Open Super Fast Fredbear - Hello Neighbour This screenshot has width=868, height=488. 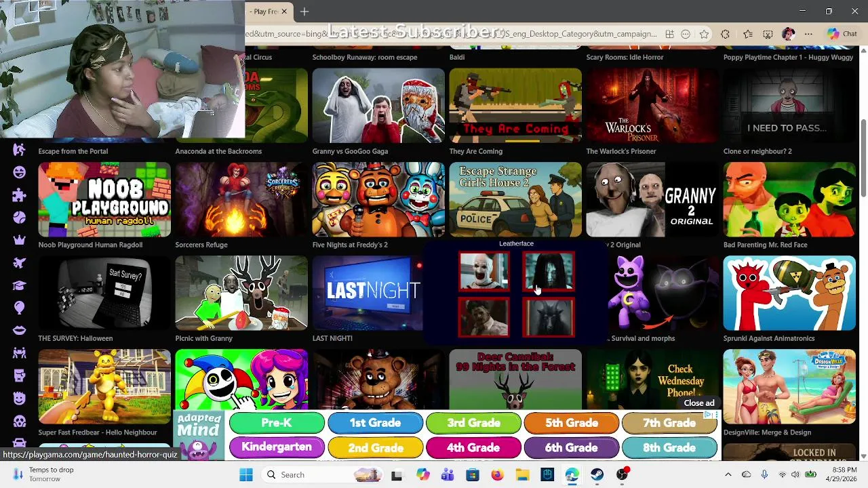(104, 386)
